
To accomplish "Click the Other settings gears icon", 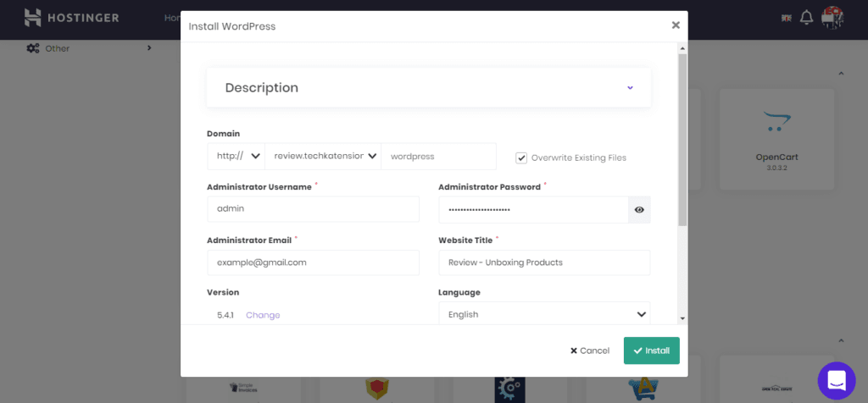I will tap(33, 48).
